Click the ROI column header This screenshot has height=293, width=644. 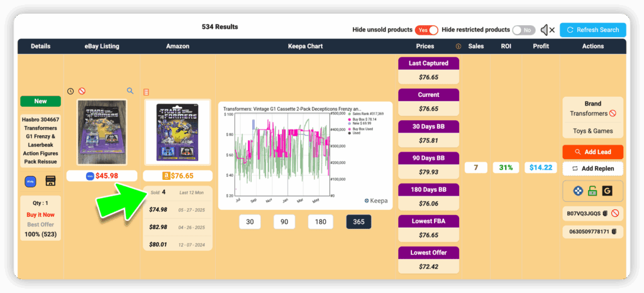(506, 47)
